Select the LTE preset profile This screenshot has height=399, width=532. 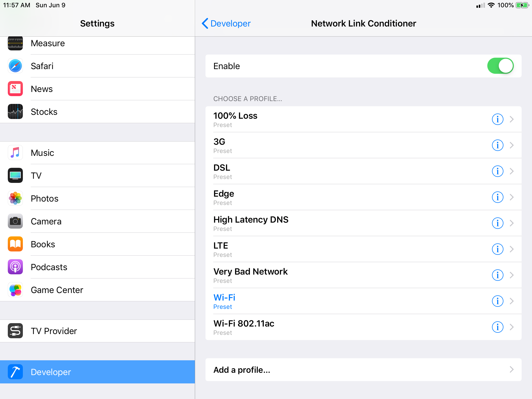point(363,249)
